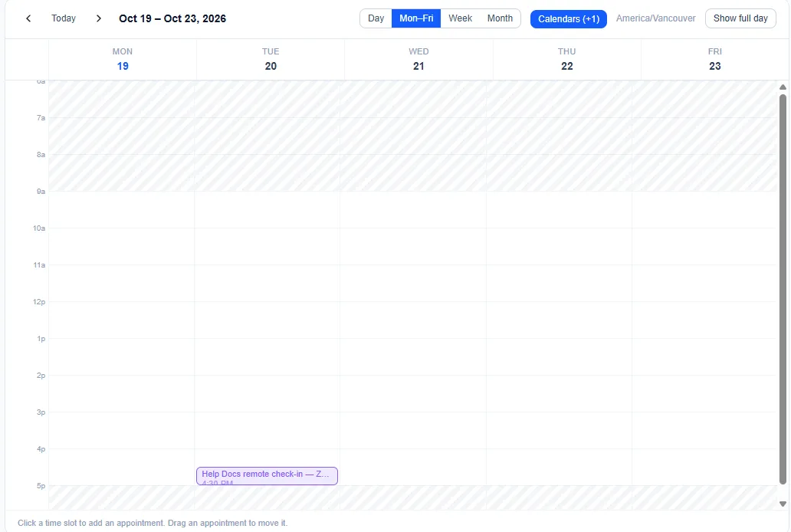
Task: Switch to Day view
Action: pos(376,18)
